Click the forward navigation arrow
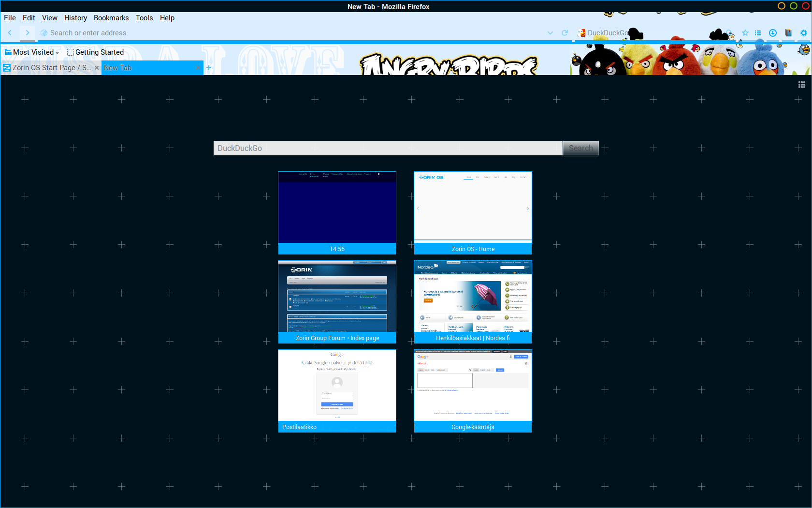 click(28, 33)
